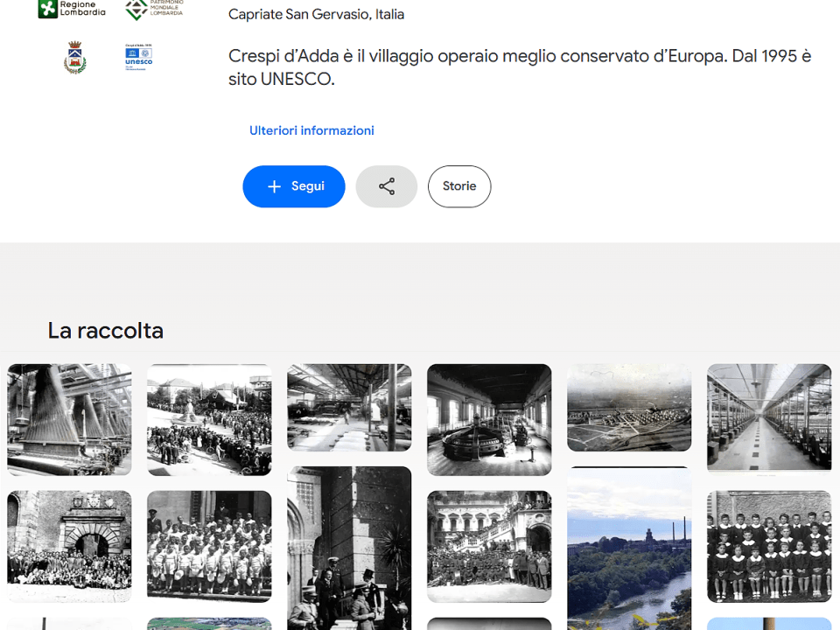Click the municipal coat of arms logo

[x=75, y=58]
